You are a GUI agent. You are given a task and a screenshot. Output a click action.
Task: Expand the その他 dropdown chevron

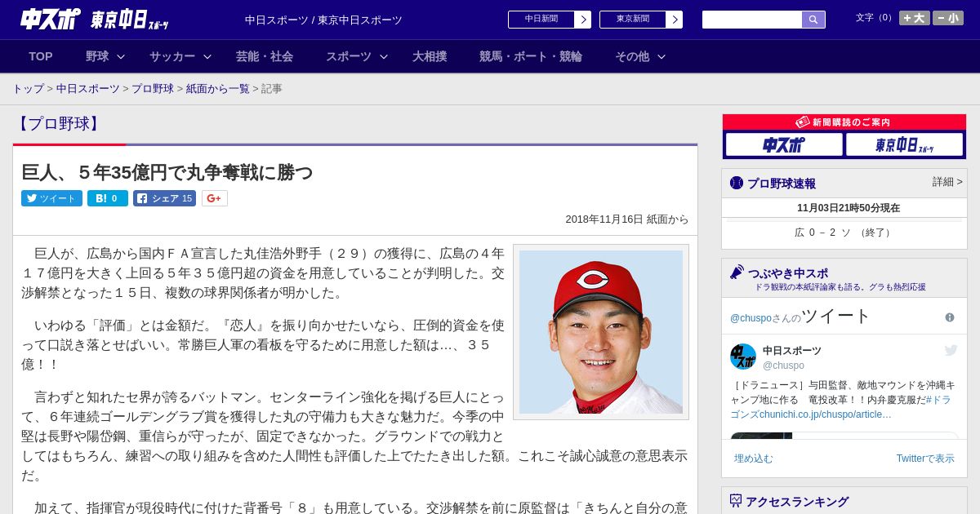point(661,56)
